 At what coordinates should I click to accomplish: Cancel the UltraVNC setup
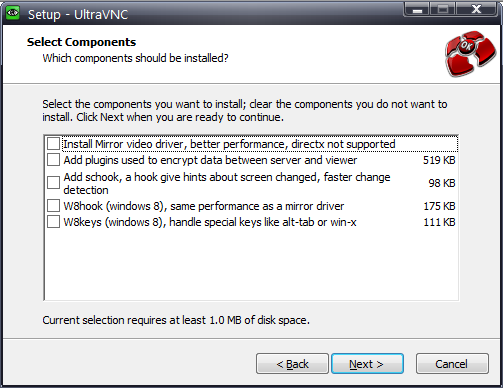(452, 364)
